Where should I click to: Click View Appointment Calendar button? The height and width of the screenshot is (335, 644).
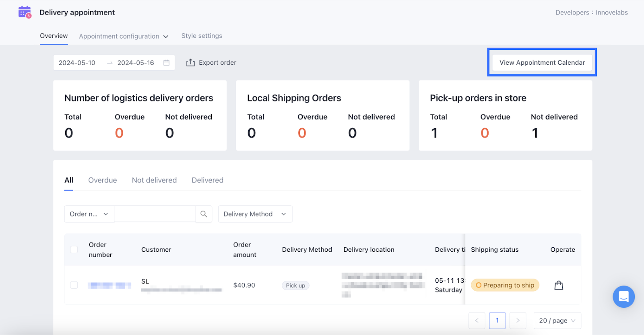tap(542, 63)
